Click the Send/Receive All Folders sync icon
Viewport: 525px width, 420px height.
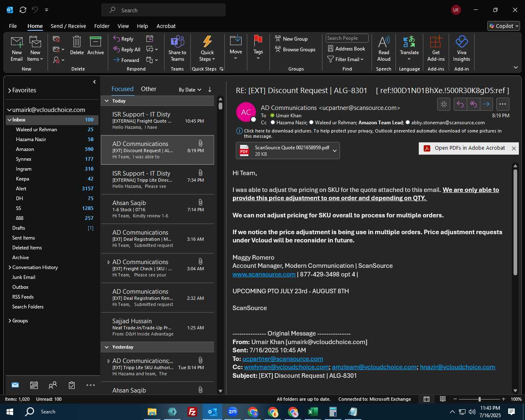point(23,10)
